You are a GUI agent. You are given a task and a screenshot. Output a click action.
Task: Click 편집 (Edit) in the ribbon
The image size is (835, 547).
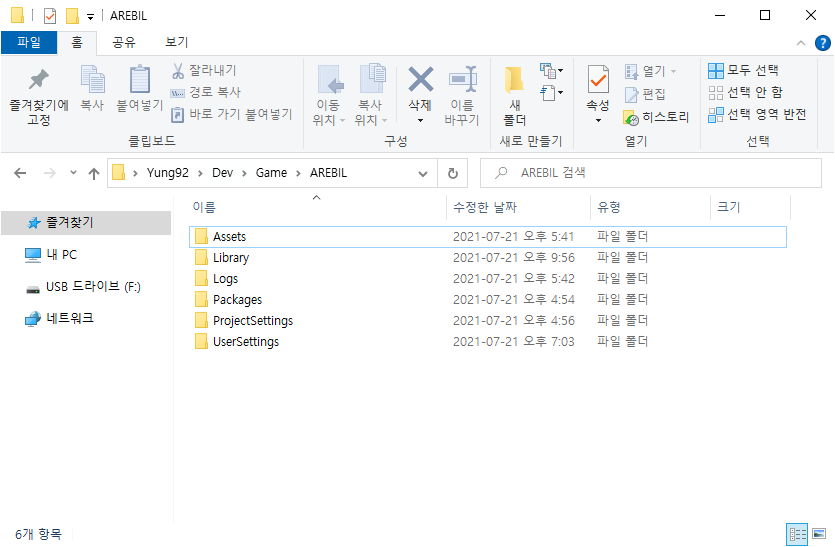click(645, 94)
